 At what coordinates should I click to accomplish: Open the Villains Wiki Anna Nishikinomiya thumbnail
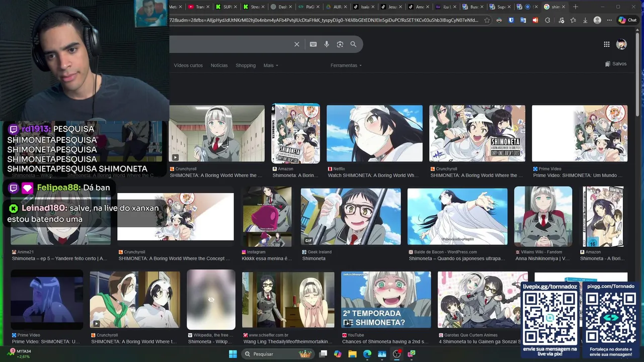tap(543, 216)
